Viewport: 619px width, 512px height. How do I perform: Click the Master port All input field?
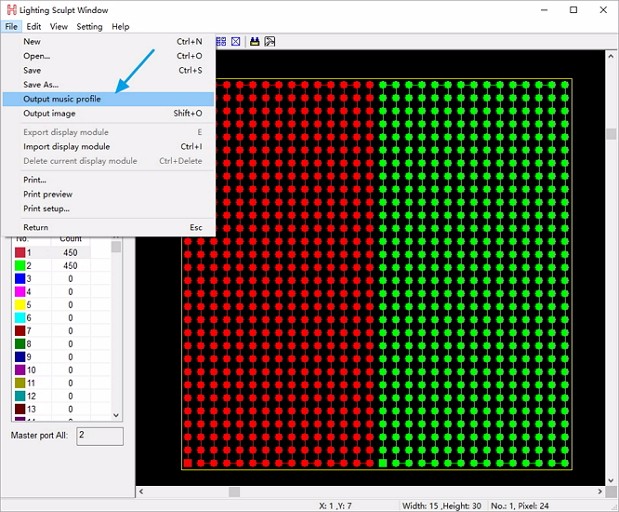(100, 436)
